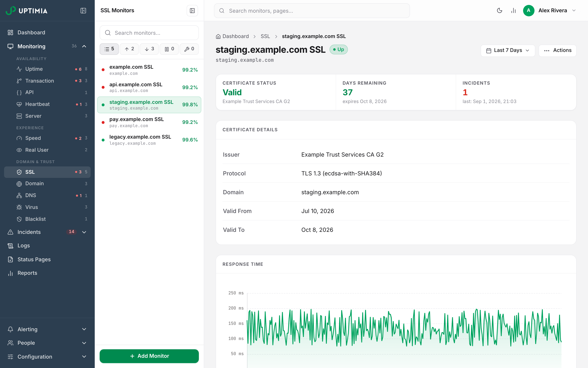588x368 pixels.
Task: Open Dashboard in the sidebar
Action: pyautogui.click(x=47, y=32)
